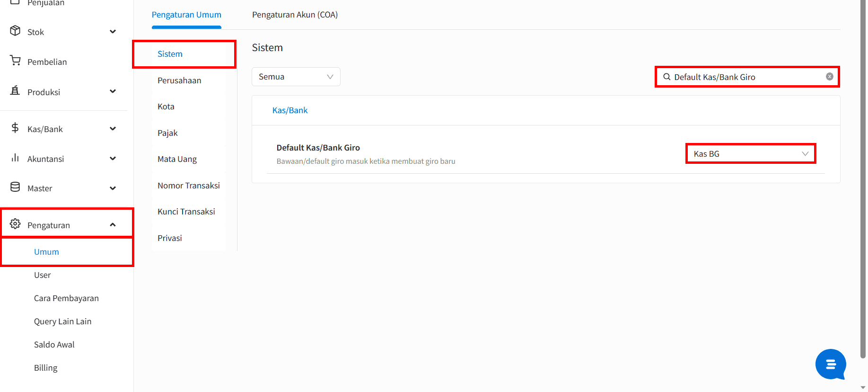Open Perusahaan settings section
Screen dimensions: 868x392
179,80
